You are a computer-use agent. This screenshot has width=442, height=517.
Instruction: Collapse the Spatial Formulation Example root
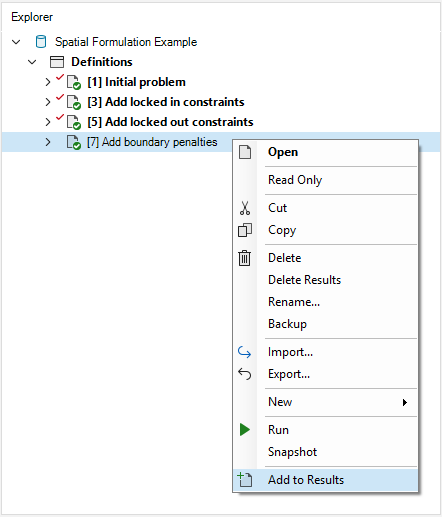(x=16, y=42)
